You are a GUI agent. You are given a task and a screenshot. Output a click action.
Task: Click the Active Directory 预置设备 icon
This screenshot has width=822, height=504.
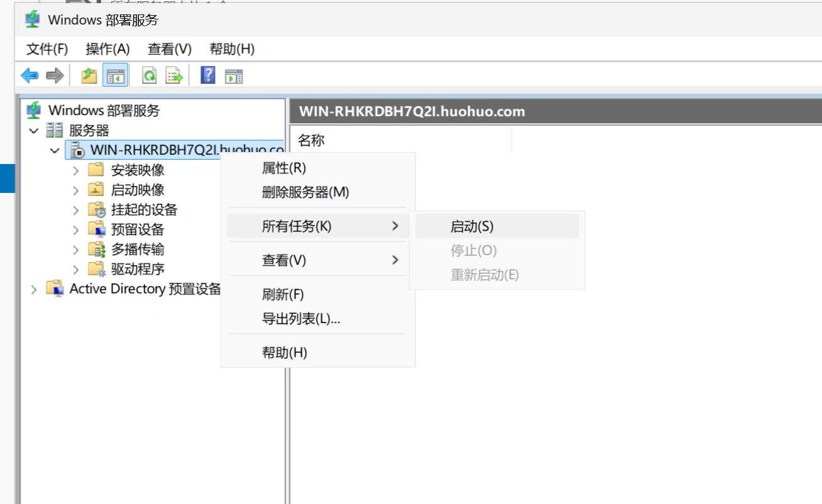(x=55, y=289)
